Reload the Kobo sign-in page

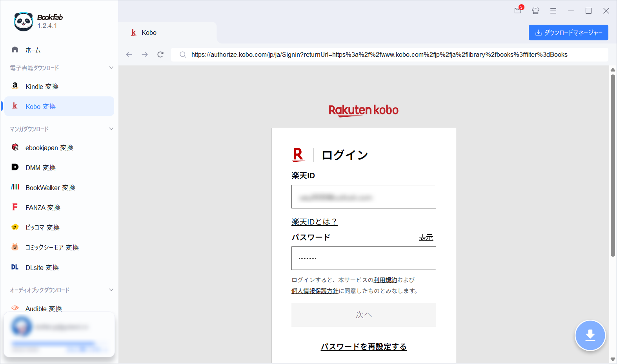[x=160, y=54]
